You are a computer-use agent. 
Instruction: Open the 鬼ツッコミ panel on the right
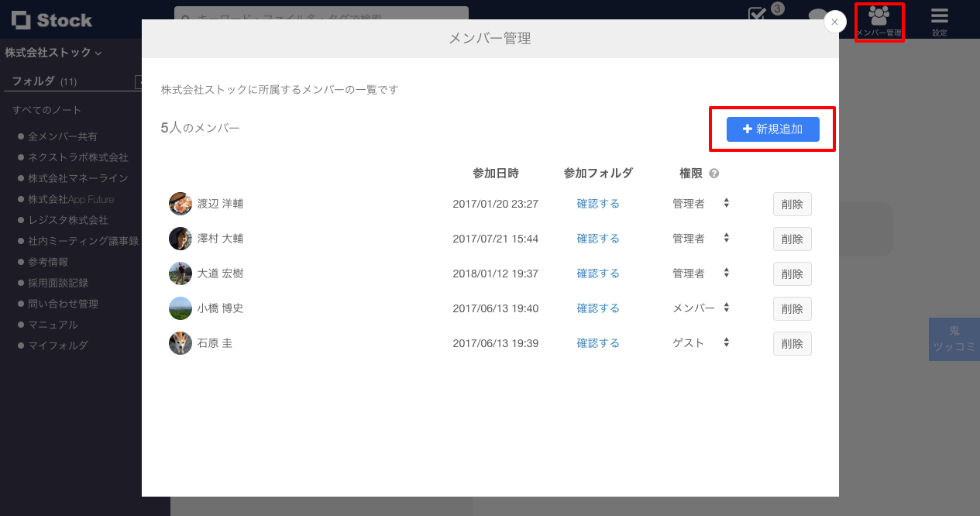click(954, 339)
